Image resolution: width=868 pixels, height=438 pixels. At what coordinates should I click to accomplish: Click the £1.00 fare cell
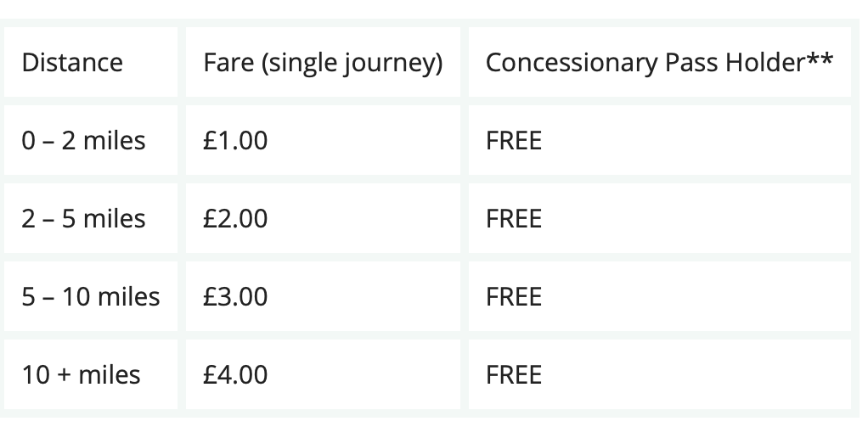click(x=235, y=140)
